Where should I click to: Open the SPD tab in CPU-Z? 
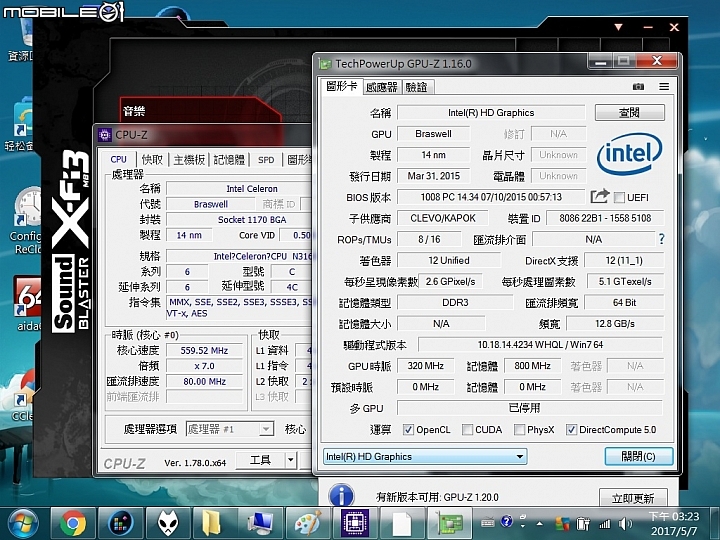pyautogui.click(x=266, y=159)
